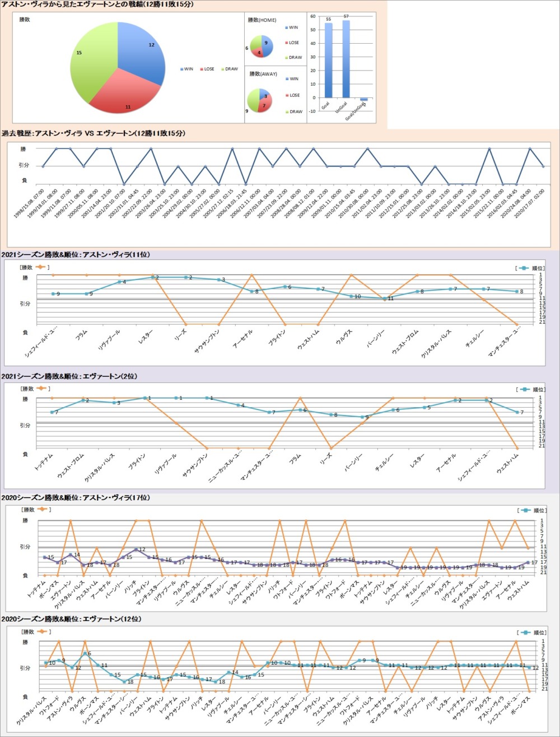
Task: Click 負 axis label in 2020 Everton chart
Action: pyautogui.click(x=25, y=697)
